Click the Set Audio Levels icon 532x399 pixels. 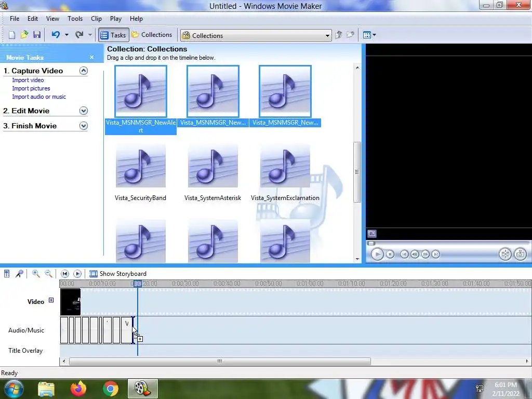[x=6, y=273]
